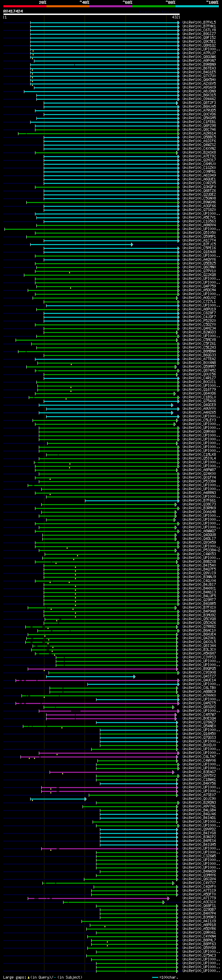Image resolution: width=222 pixels, height=980 pixels.
Task: Select the UniRef100_B3EAG7 label
Action: 199,772
